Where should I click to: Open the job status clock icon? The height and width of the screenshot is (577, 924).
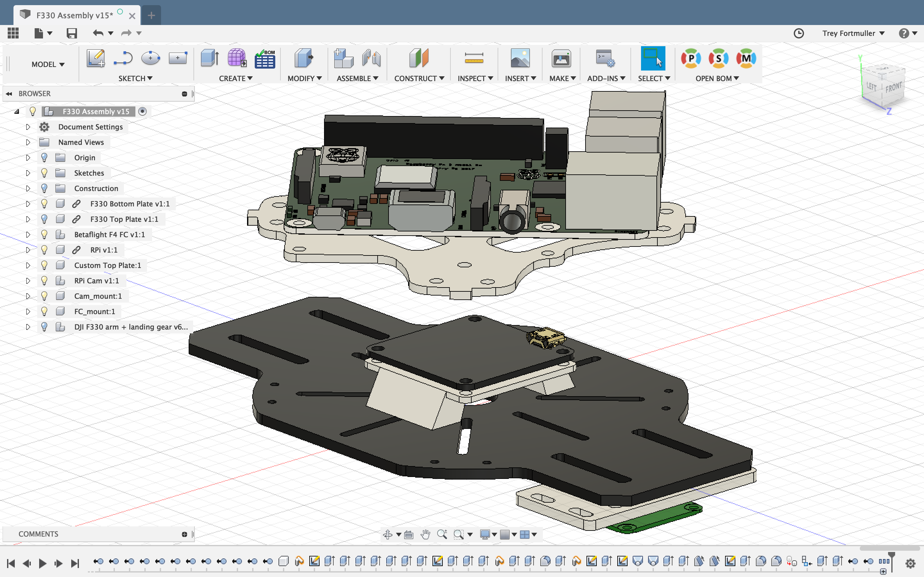[x=798, y=33]
